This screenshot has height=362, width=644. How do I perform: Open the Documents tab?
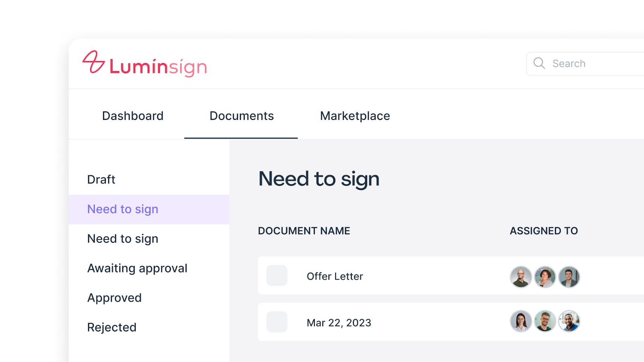242,116
